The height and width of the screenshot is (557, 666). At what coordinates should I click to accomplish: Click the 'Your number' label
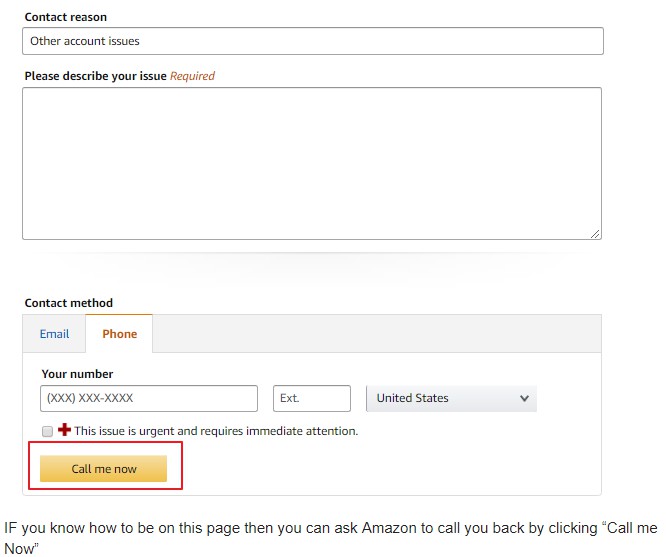77,374
